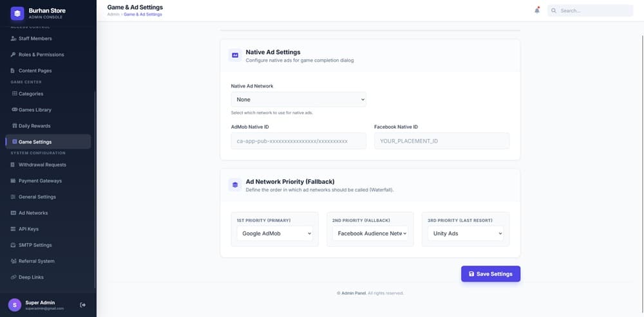644x317 pixels.
Task: Go to Payment Gateways page
Action: pos(41,181)
